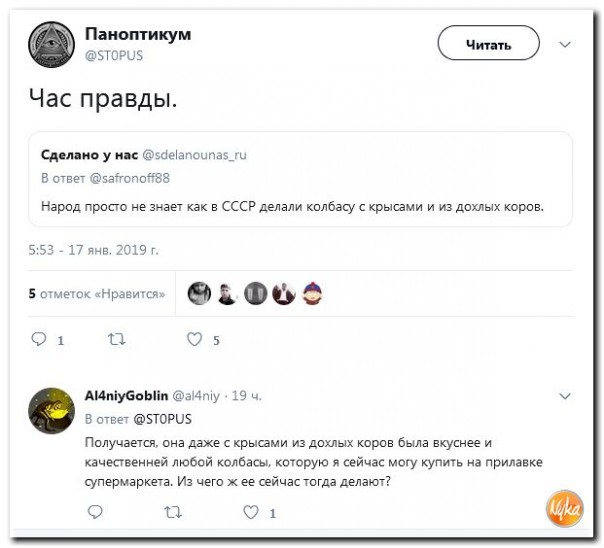
Task: Like the main tweet with heart icon
Action: (x=195, y=339)
